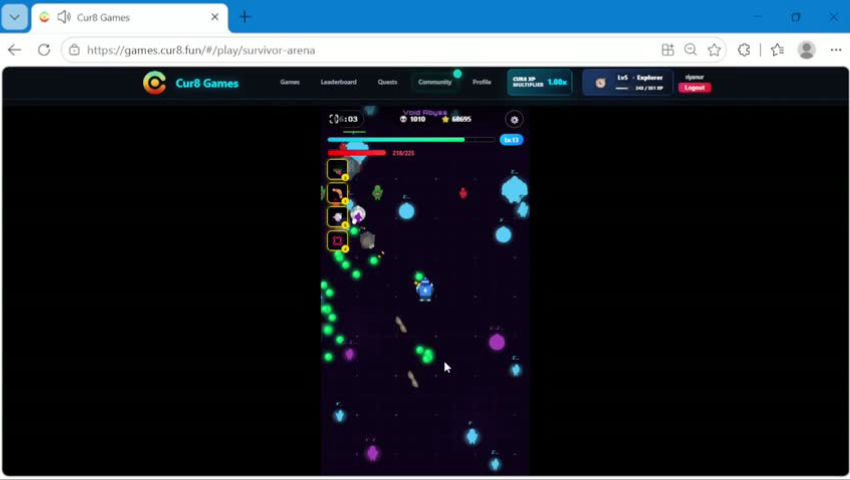Open the in-game settings gear
Image resolution: width=850 pixels, height=480 pixels.
click(514, 119)
